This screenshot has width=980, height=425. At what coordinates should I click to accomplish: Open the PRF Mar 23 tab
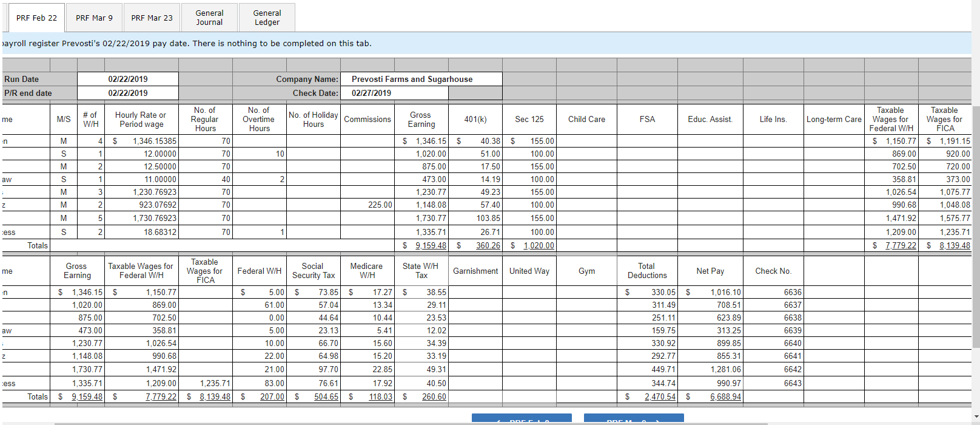point(152,18)
